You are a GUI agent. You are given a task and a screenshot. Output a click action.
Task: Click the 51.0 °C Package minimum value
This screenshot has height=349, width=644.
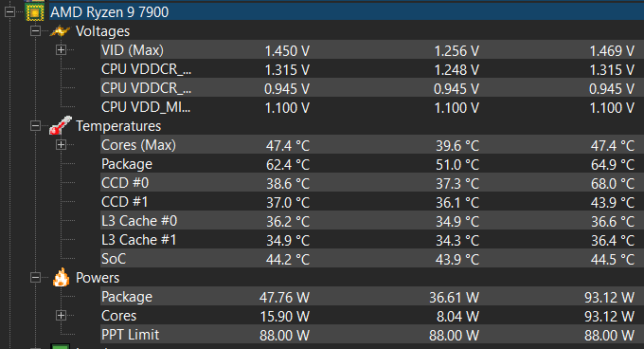click(457, 165)
